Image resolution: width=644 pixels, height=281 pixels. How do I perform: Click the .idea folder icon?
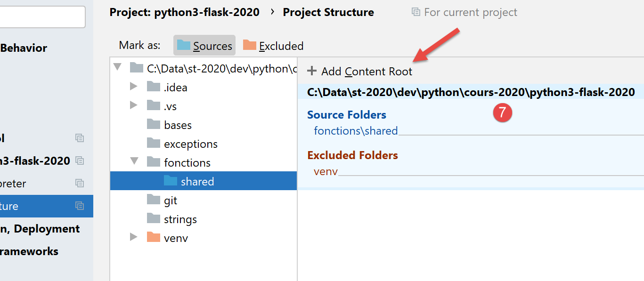tap(154, 87)
